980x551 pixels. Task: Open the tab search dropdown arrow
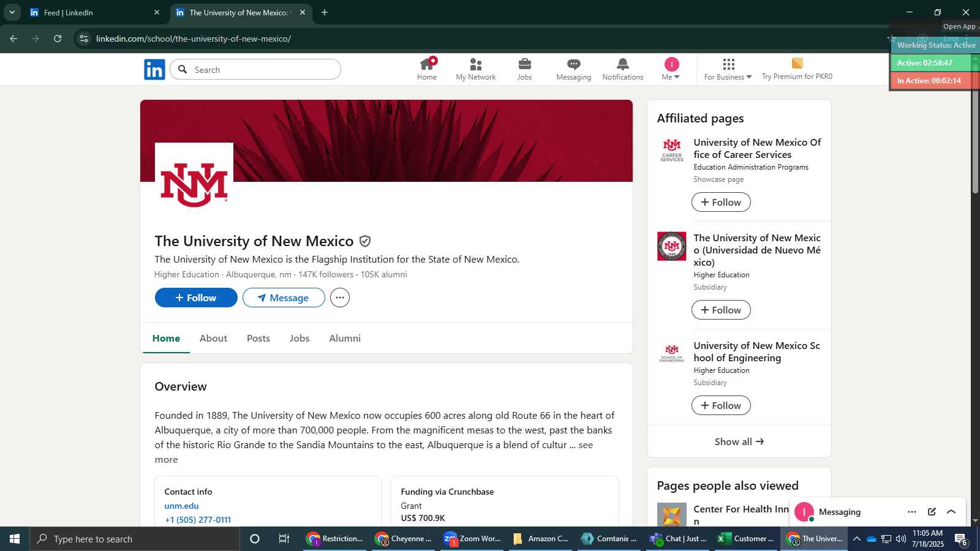coord(12,12)
